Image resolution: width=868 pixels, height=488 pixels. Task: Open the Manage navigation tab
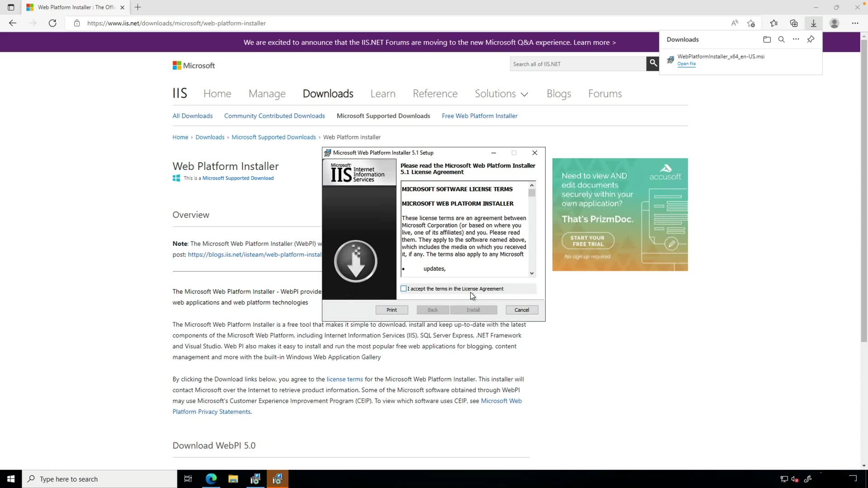click(267, 94)
